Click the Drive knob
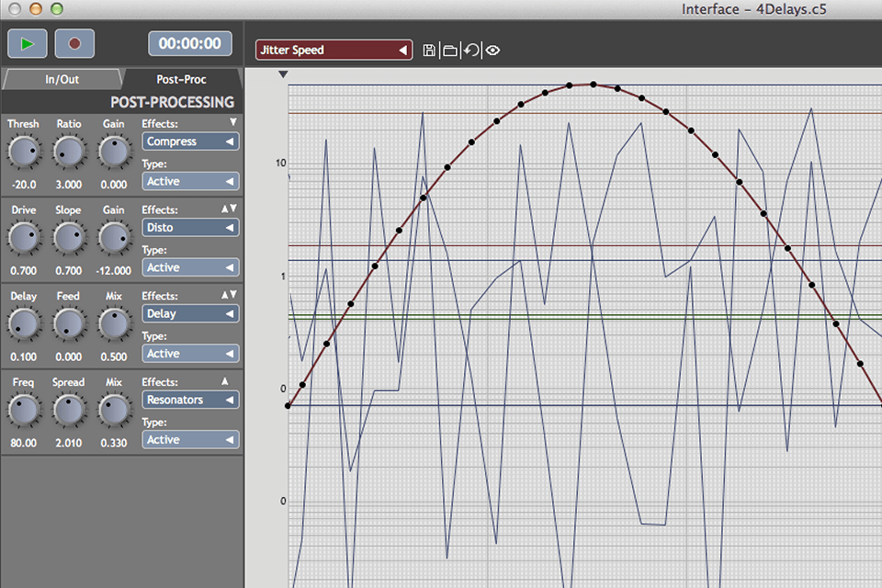This screenshot has width=882, height=588. (x=24, y=238)
